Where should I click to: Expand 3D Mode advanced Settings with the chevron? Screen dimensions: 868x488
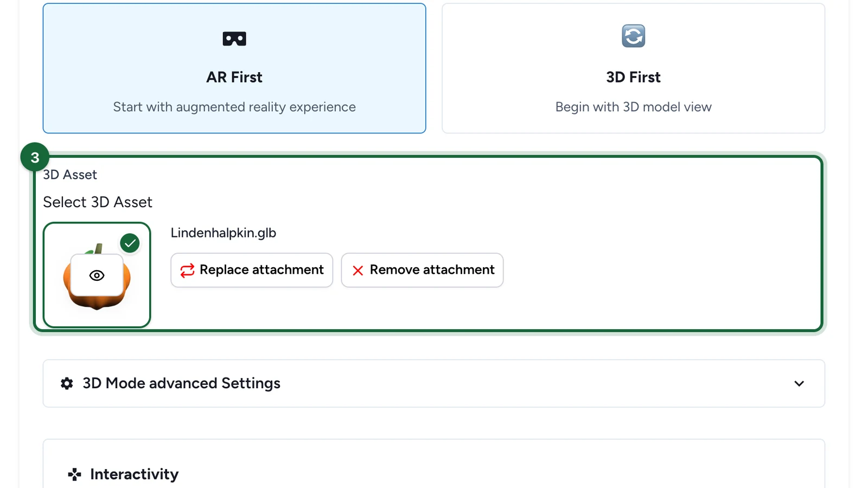click(799, 383)
